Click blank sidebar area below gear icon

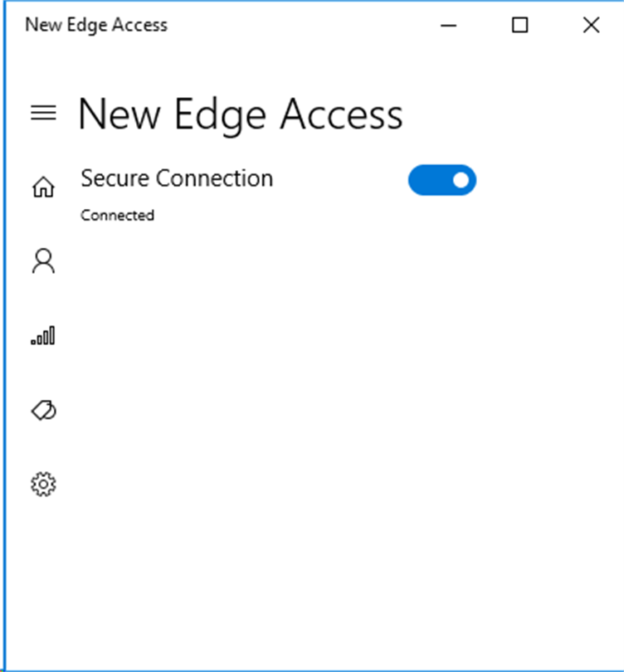click(43, 581)
